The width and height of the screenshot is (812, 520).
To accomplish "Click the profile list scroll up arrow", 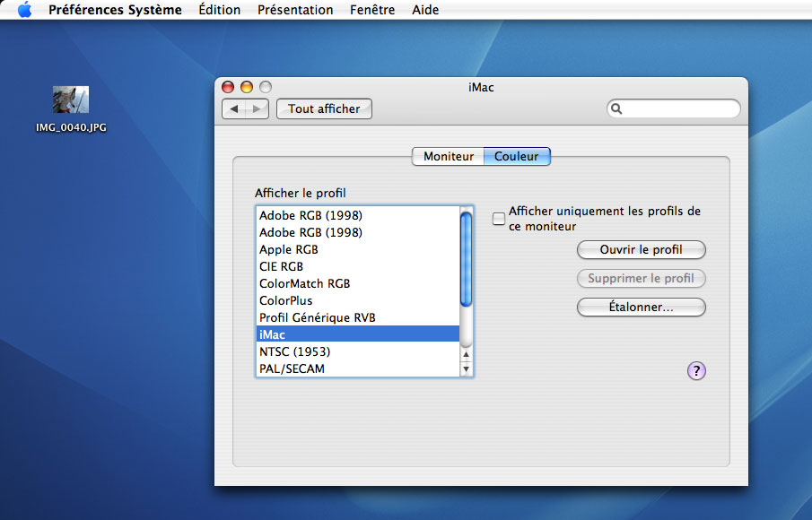I will (466, 354).
